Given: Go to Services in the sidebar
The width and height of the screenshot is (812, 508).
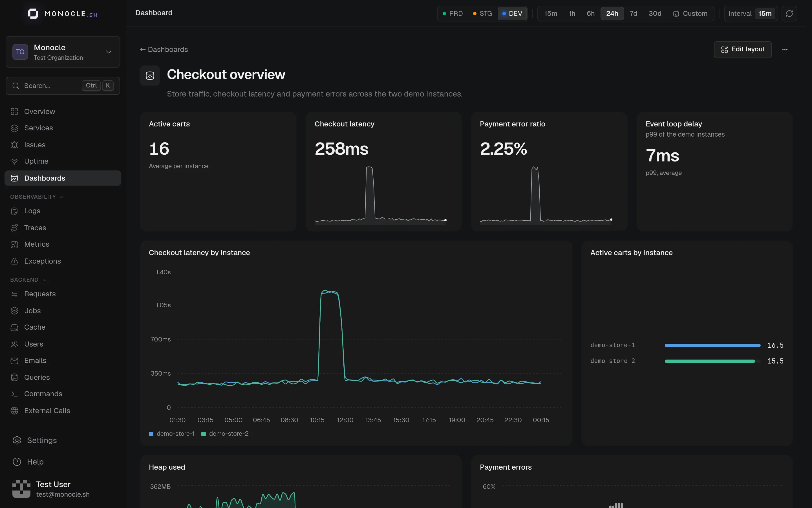Looking at the screenshot, I should (x=63, y=128).
